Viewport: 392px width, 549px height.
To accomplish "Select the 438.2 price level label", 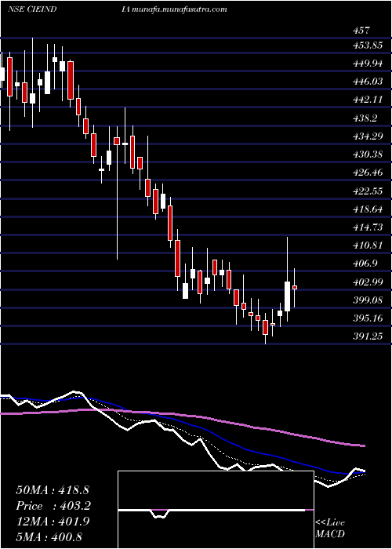I will (x=365, y=118).
